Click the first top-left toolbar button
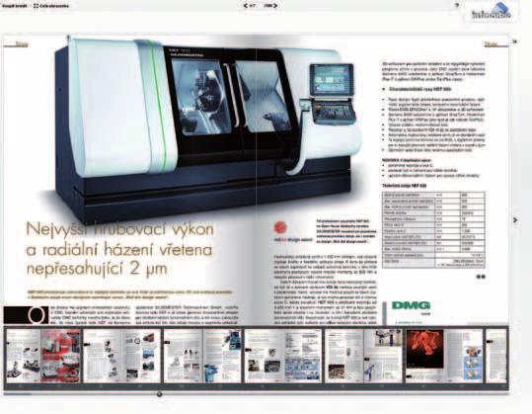532x414 pixels. coord(14,6)
